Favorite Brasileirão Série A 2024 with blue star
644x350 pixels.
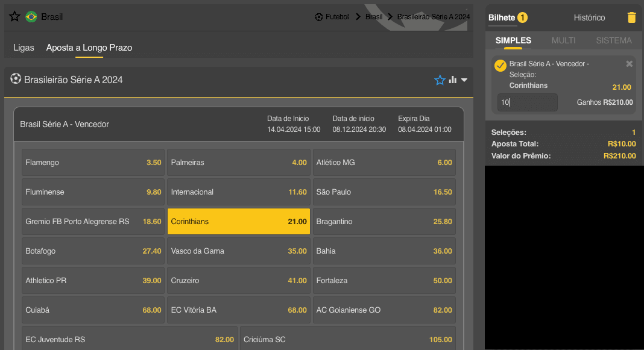pos(440,80)
